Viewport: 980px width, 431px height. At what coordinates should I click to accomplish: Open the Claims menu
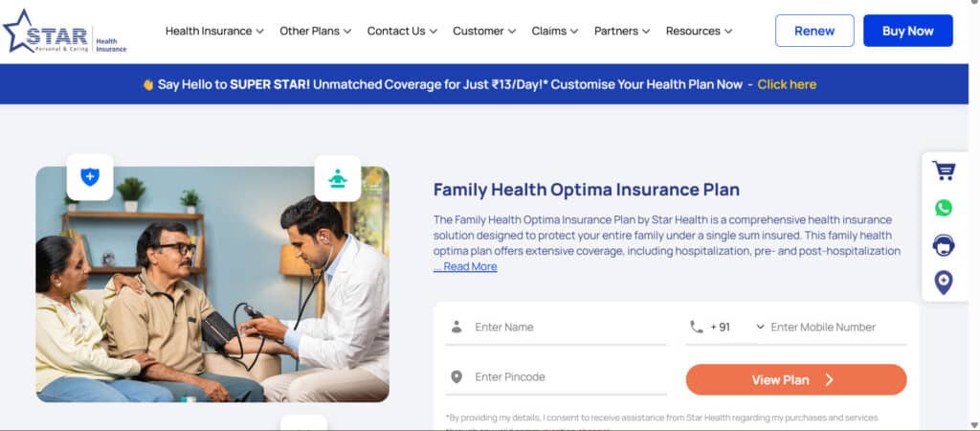555,31
